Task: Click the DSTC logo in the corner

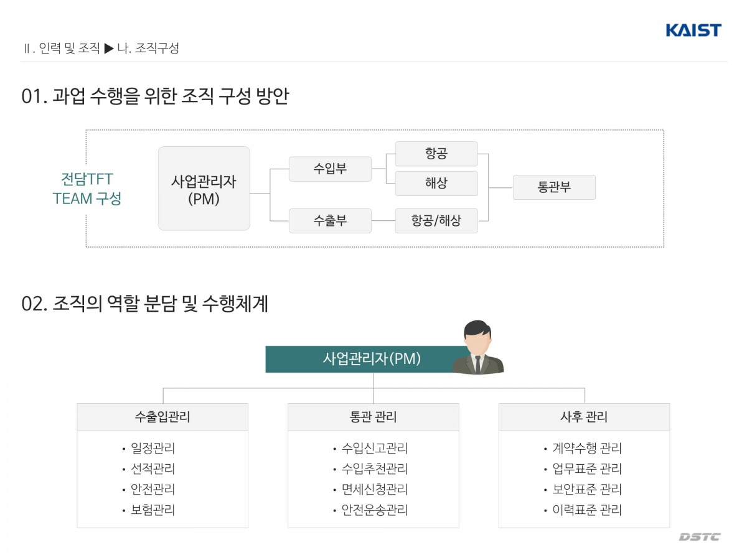Action: 699,537
